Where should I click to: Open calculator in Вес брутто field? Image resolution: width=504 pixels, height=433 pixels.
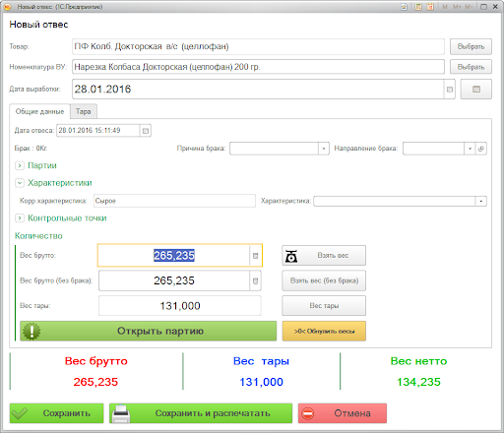click(255, 256)
